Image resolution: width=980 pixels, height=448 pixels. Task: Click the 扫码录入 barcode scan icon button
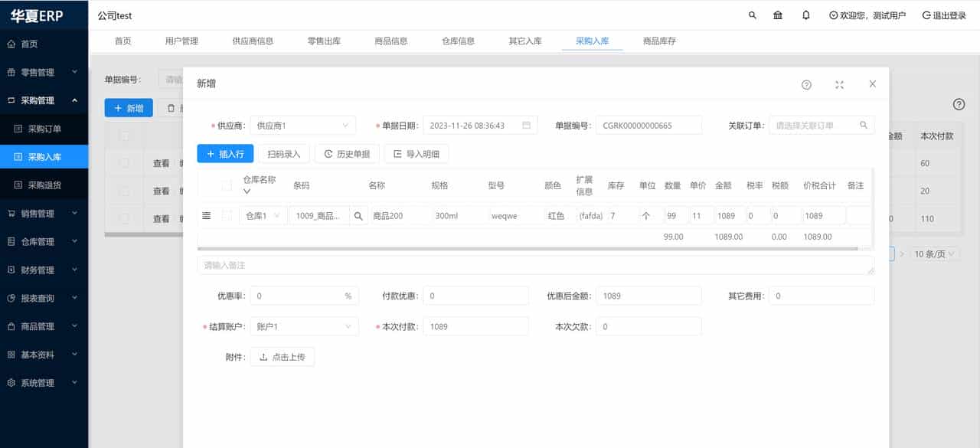click(283, 153)
